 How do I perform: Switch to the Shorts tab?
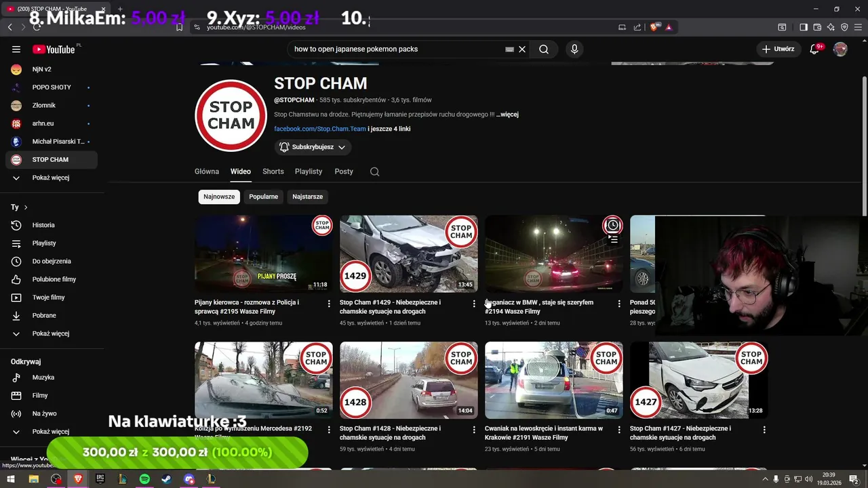273,171
